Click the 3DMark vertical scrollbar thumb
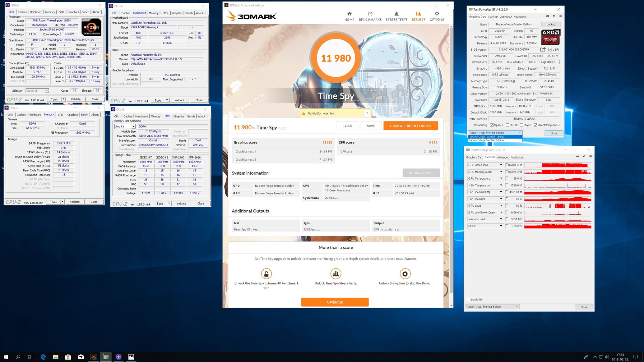Viewport: 644px width, 362px height. [451, 160]
